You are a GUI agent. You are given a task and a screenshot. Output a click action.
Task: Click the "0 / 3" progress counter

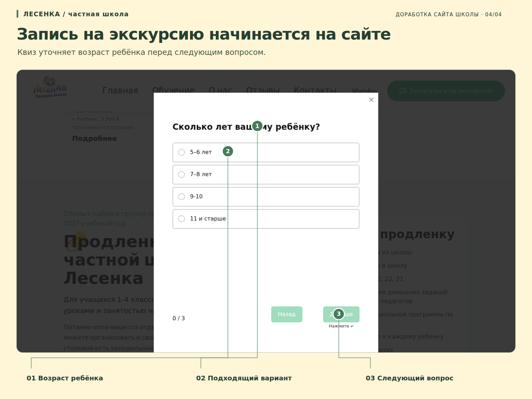point(179,318)
